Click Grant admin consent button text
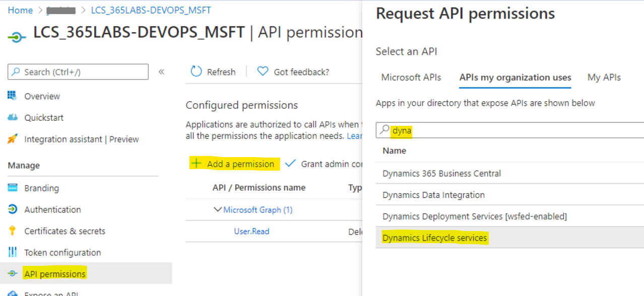This screenshot has width=644, height=296. pos(332,164)
